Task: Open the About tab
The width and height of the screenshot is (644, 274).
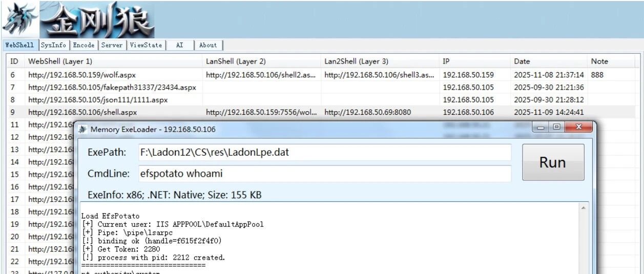Action: [x=208, y=45]
